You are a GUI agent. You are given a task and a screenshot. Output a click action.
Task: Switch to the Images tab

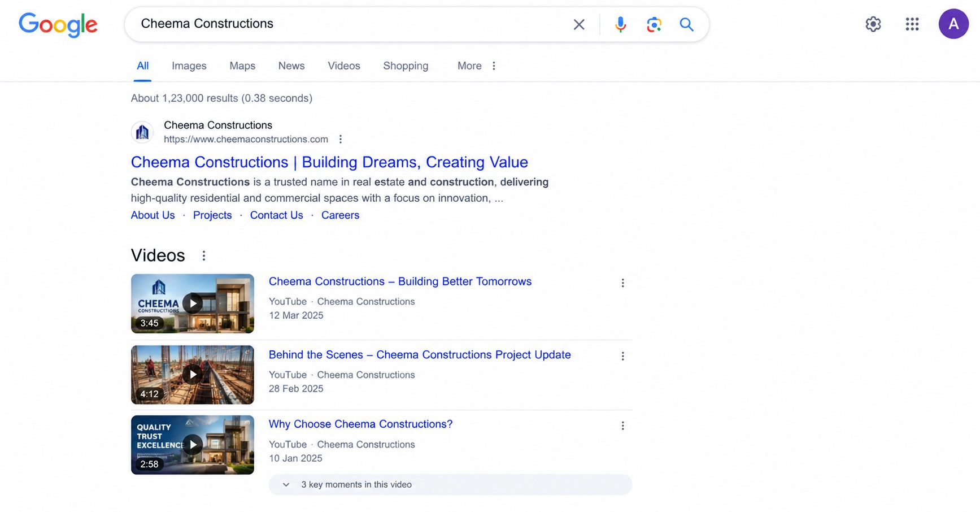[189, 66]
